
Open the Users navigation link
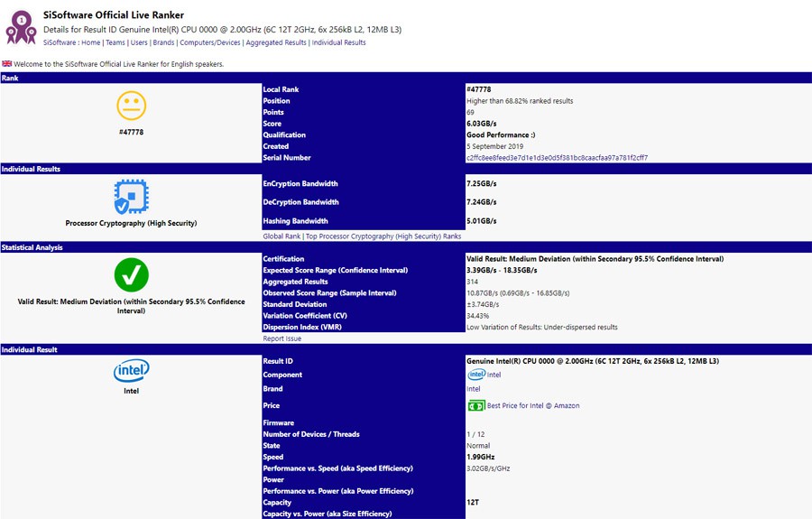tap(139, 42)
